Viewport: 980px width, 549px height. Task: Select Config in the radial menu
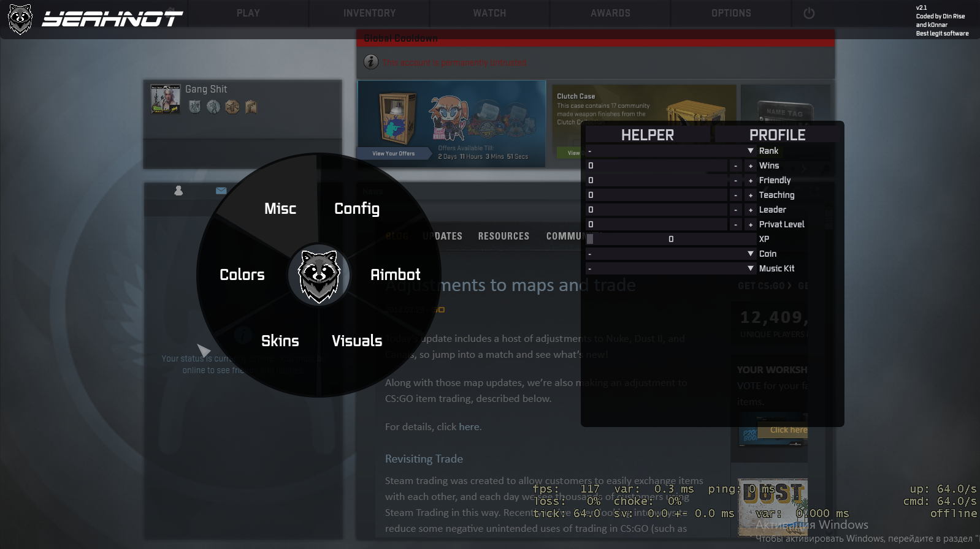point(357,209)
